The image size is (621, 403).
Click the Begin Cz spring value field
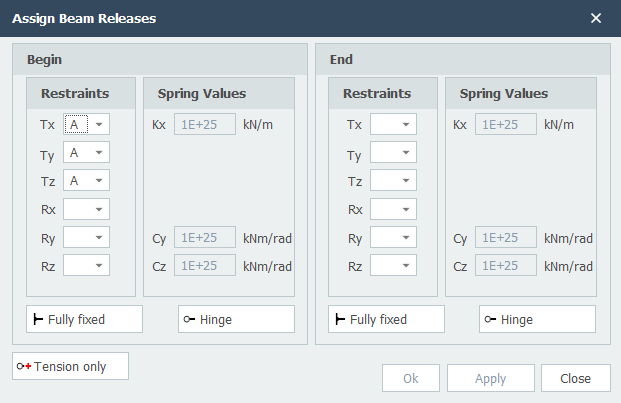pos(205,266)
